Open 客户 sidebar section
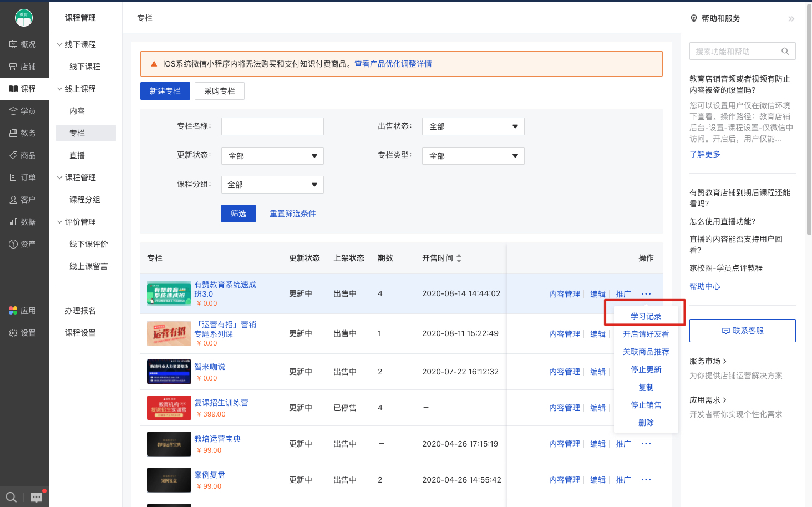Image resolution: width=812 pixels, height=507 pixels. coord(23,200)
